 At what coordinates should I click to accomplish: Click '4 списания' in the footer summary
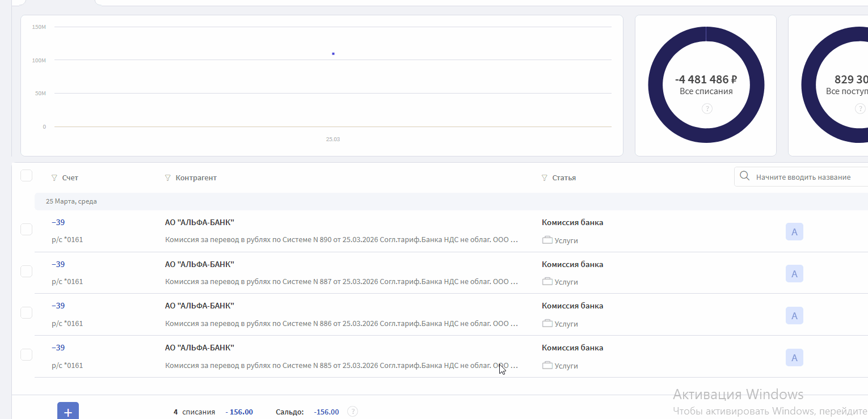194,412
